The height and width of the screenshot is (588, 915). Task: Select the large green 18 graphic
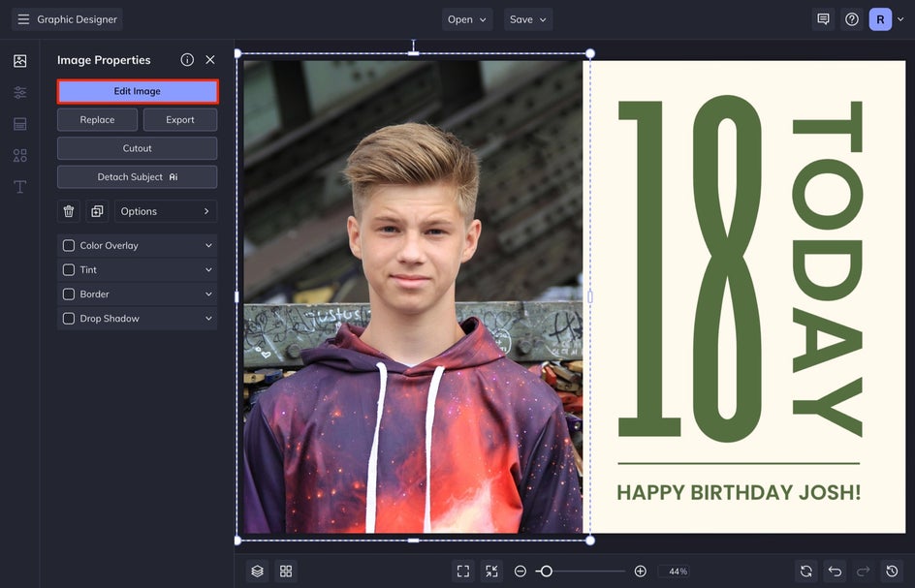[x=690, y=268]
